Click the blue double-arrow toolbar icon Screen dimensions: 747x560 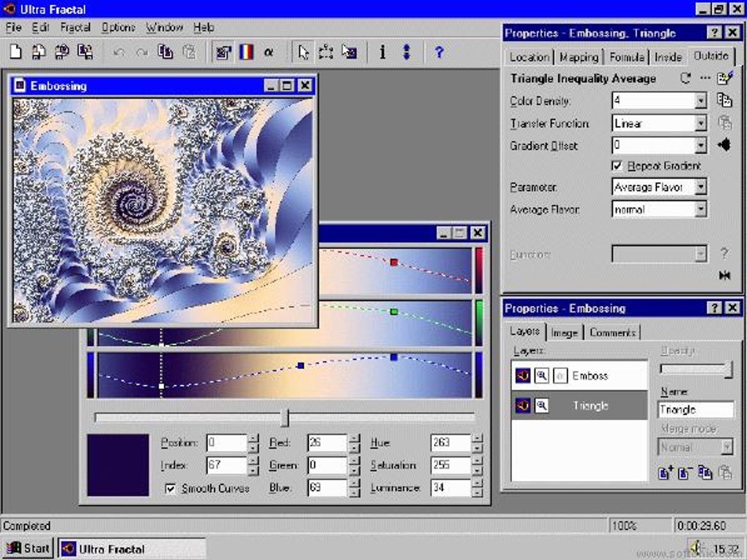pyautogui.click(x=406, y=52)
